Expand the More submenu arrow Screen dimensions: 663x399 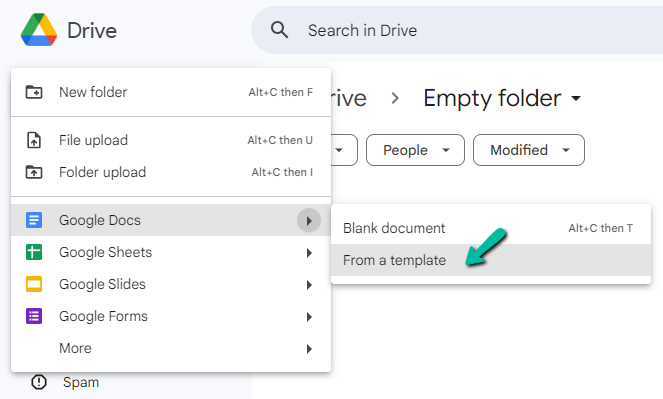coord(309,349)
